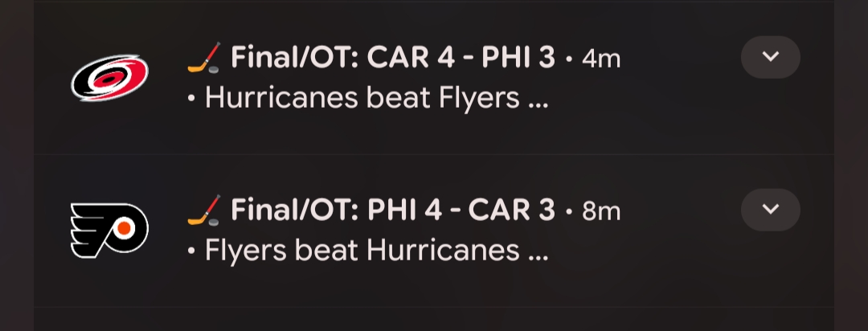Viewport: 868px width, 331px height.
Task: Click the 8m timestamp
Action: (600, 211)
